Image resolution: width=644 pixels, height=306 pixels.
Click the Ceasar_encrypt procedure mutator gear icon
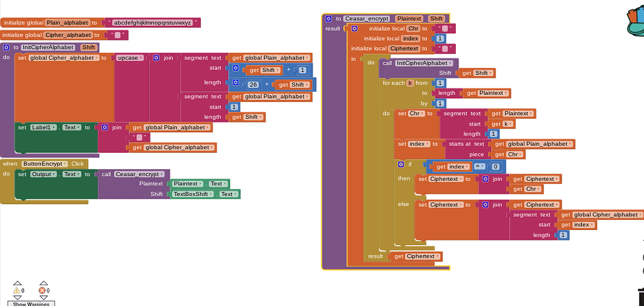click(328, 19)
